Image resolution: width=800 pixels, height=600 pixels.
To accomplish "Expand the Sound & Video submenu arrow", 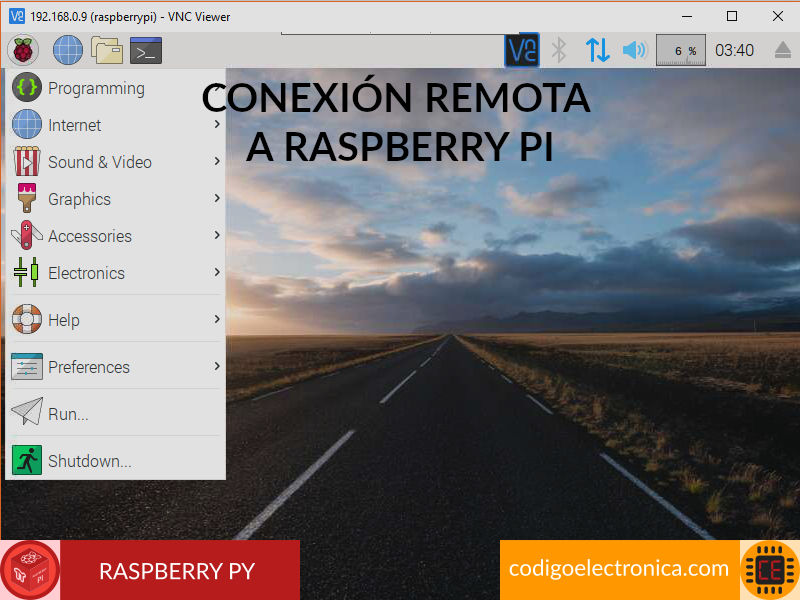I will pos(217,161).
